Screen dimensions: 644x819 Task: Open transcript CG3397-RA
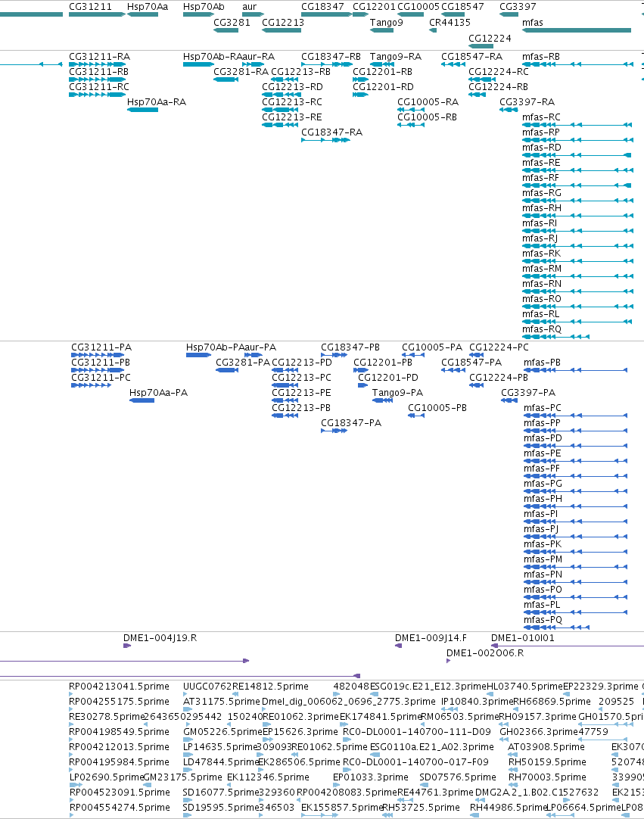tap(527, 102)
